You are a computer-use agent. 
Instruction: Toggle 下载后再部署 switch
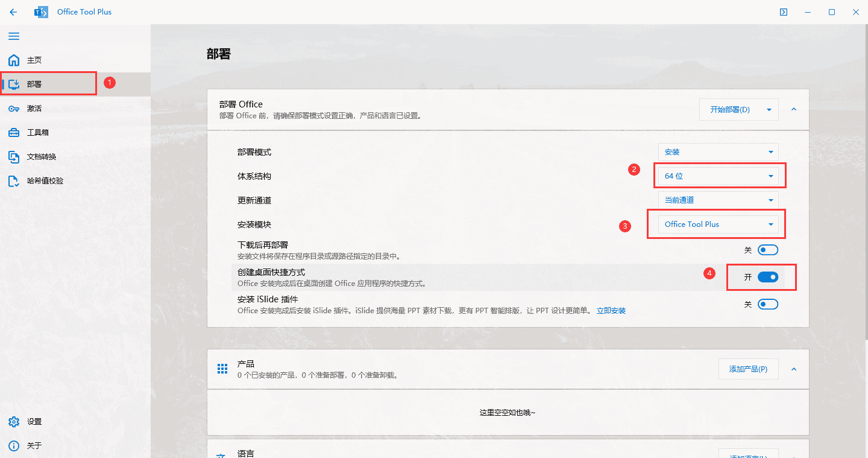[768, 250]
